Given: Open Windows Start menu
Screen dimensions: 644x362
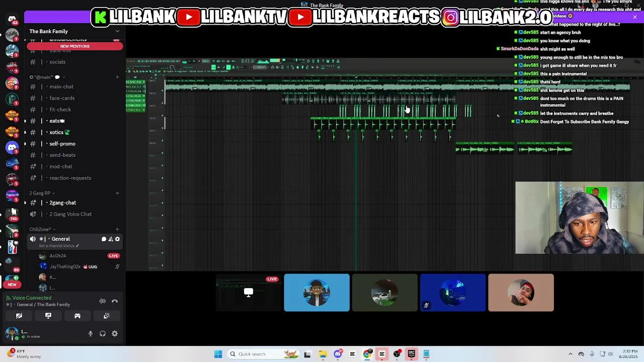Looking at the screenshot, I should (x=218, y=354).
